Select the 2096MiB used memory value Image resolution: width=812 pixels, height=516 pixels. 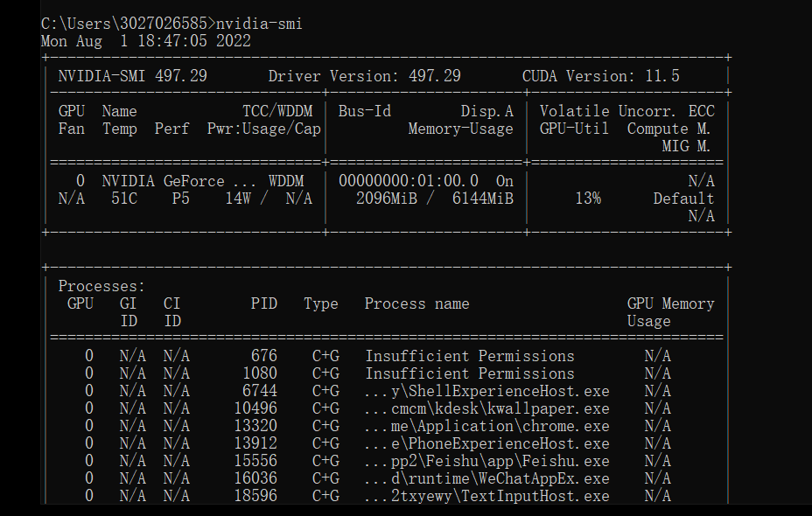pyautogui.click(x=387, y=199)
